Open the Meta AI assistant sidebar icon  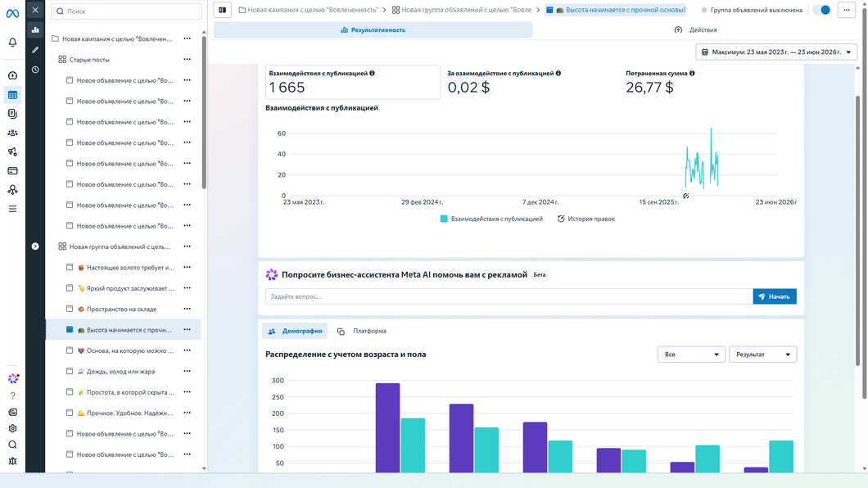click(13, 379)
